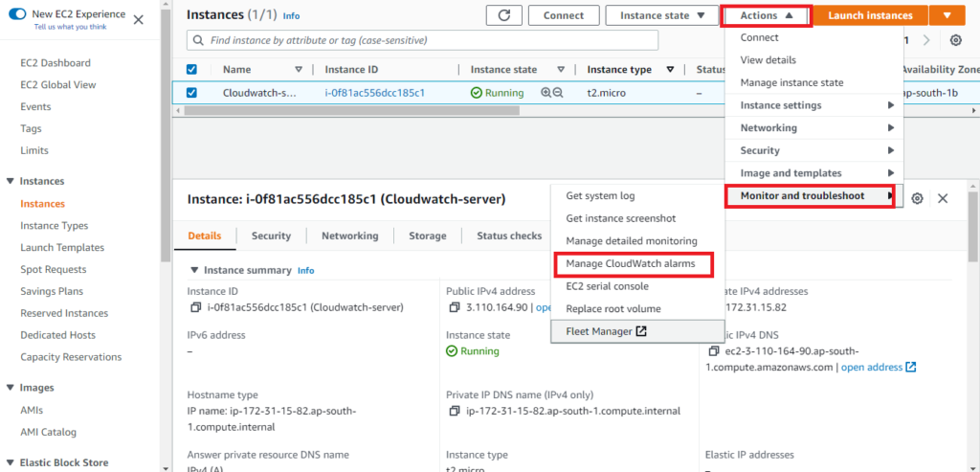The width and height of the screenshot is (980, 472).
Task: Click the Find instance search field
Action: 422,40
